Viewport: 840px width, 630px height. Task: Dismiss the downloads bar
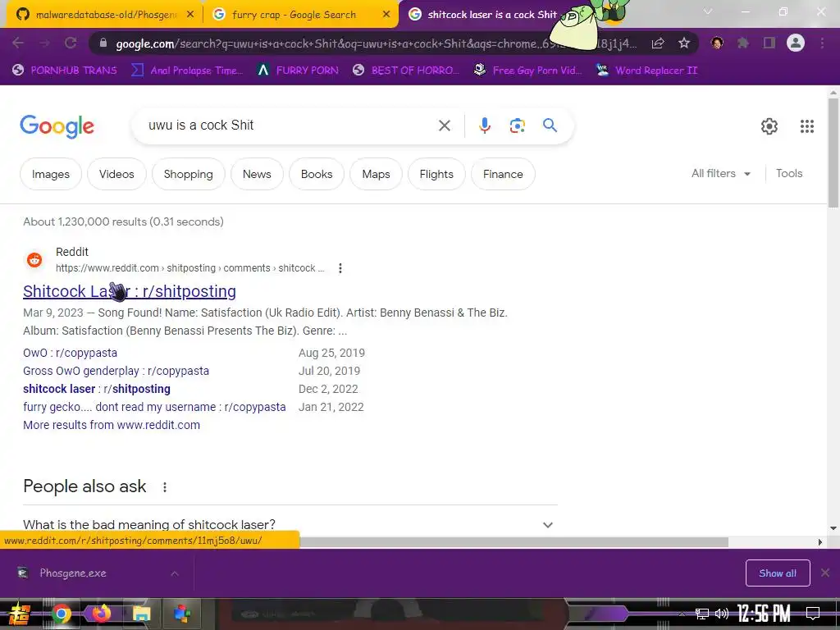click(825, 573)
